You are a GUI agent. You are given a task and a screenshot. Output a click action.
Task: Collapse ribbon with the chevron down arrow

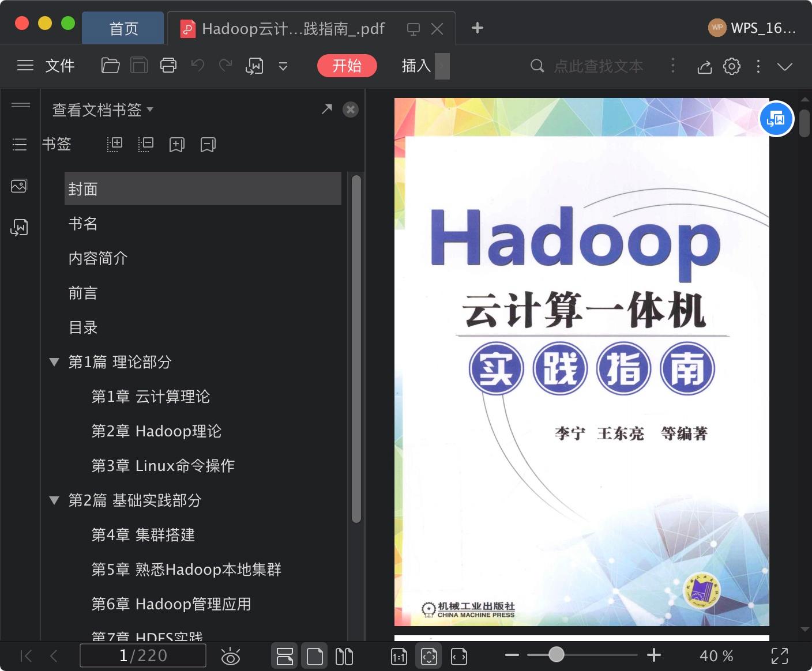tap(785, 67)
